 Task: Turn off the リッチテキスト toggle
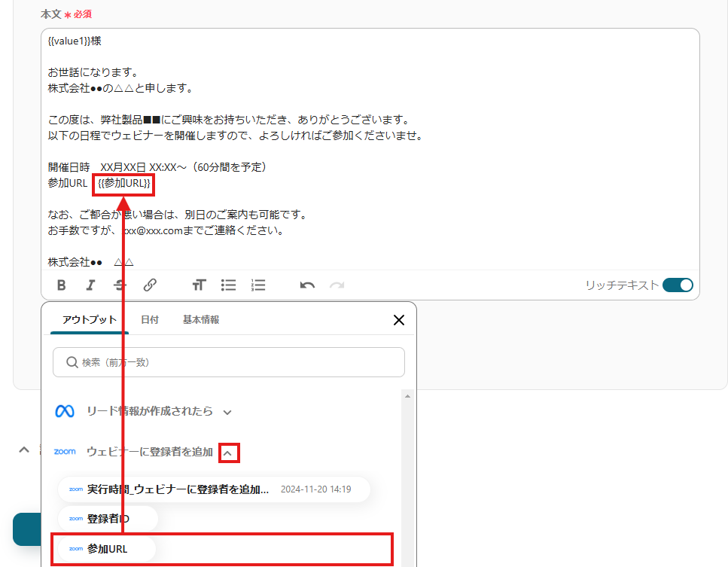(x=678, y=285)
